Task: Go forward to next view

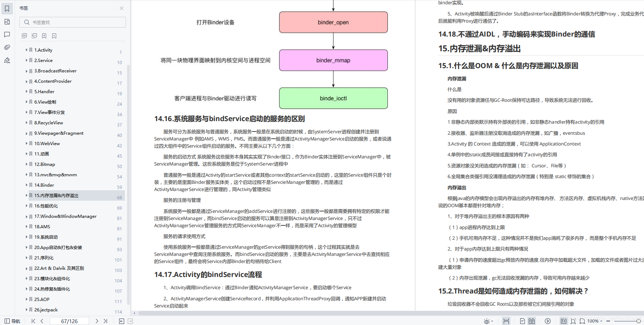Action: point(130,321)
